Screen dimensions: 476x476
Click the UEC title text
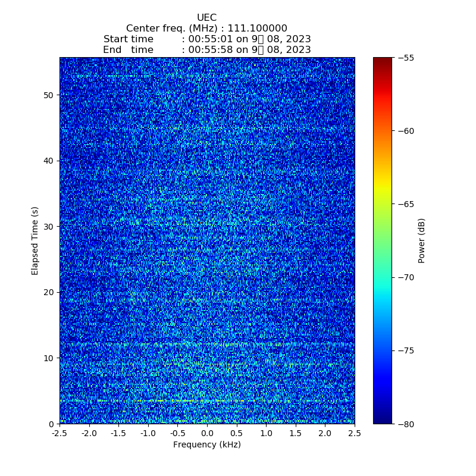tap(206, 18)
